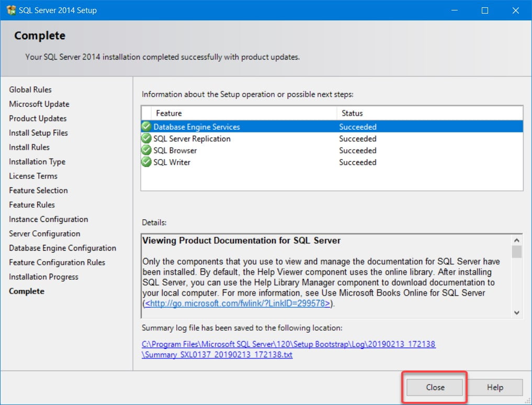Click the Database Engine Configuration step
The width and height of the screenshot is (532, 405).
tap(62, 248)
